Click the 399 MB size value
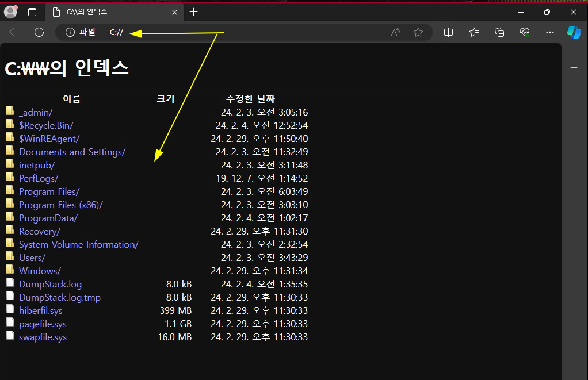 click(175, 310)
